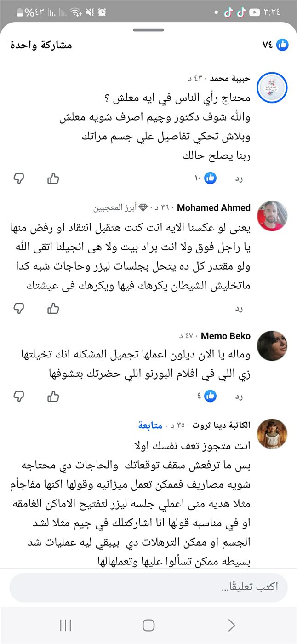Open the 74 likes reactions list
Viewport: 297px width, 644px height.
point(275,45)
